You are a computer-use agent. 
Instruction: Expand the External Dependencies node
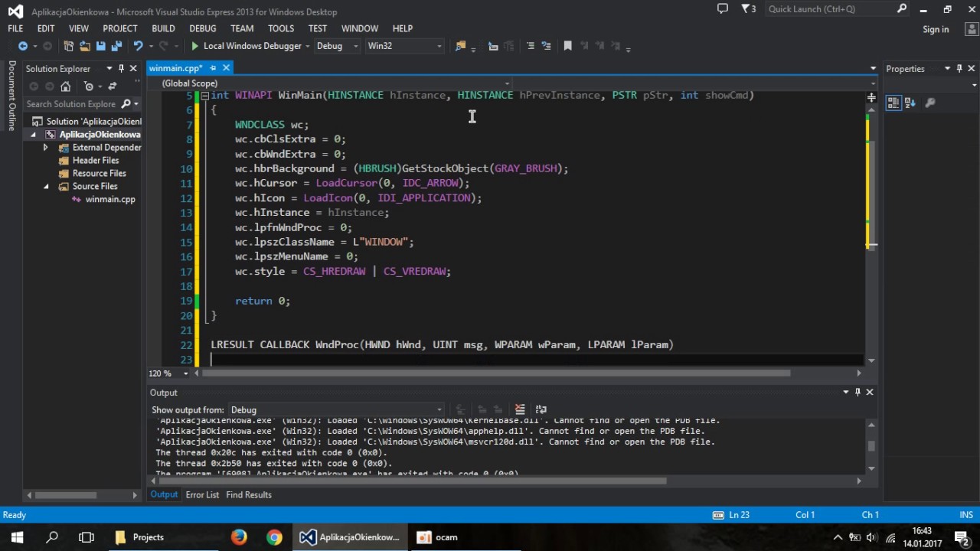[46, 148]
